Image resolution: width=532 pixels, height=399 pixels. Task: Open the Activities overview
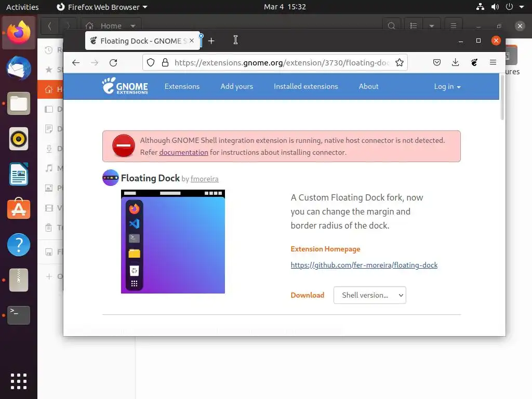click(22, 7)
